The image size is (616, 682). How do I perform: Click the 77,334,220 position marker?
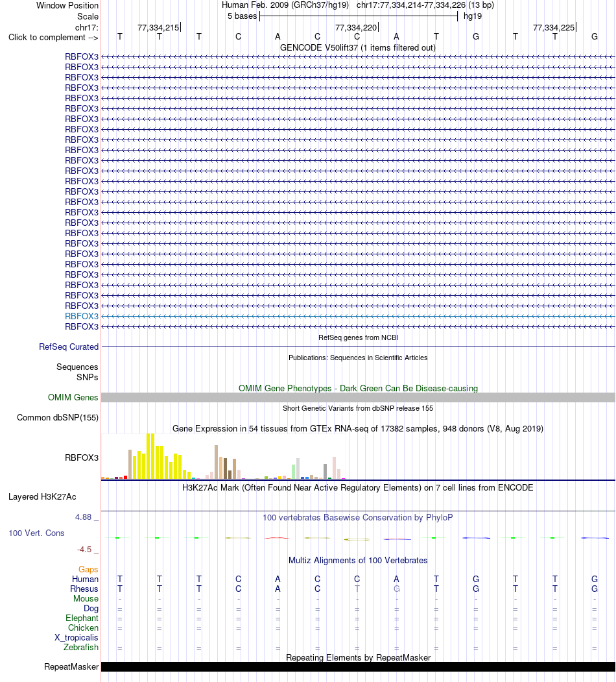click(x=356, y=27)
